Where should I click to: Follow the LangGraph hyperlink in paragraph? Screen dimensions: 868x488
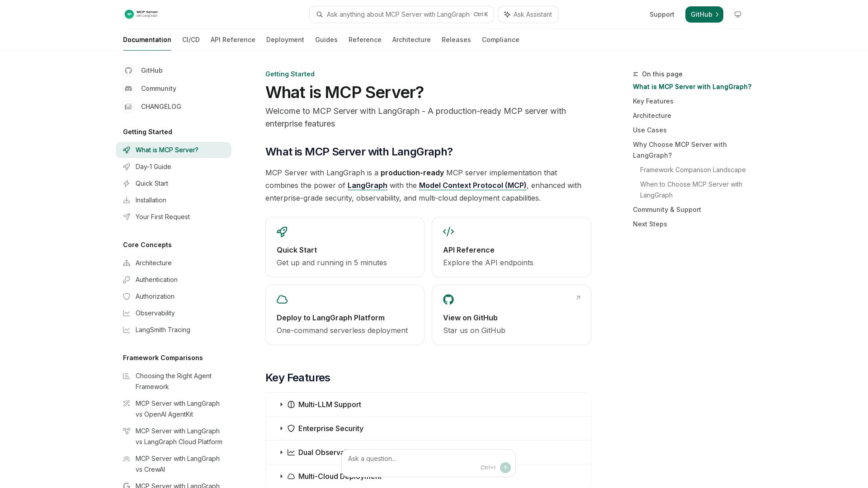tap(368, 185)
